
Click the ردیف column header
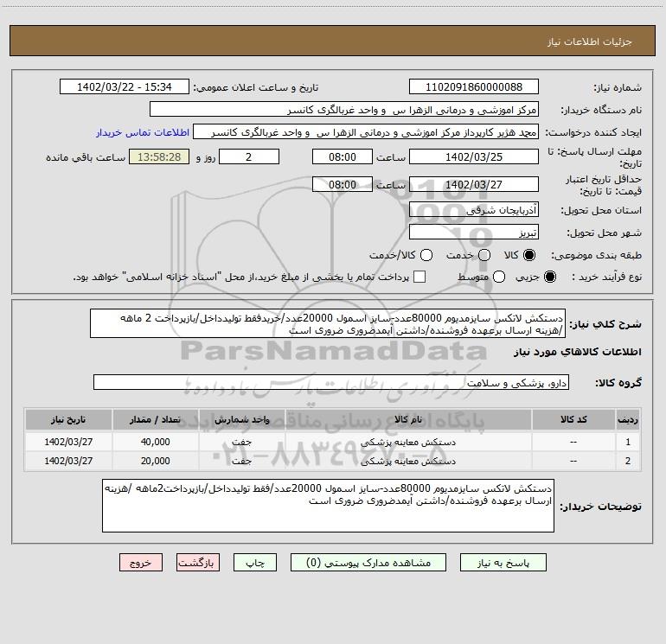(x=628, y=419)
